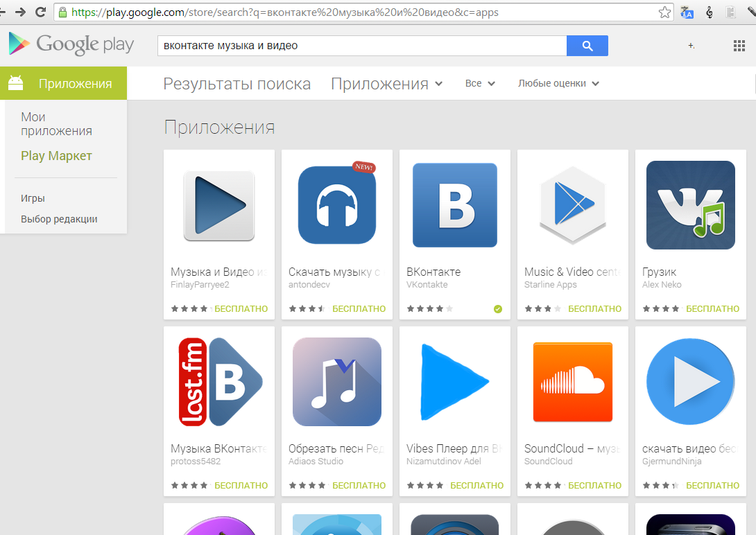Viewport: 756px width, 535px height.
Task: Click БЕСПЛАТНО on Грузик card
Action: pyautogui.click(x=712, y=308)
